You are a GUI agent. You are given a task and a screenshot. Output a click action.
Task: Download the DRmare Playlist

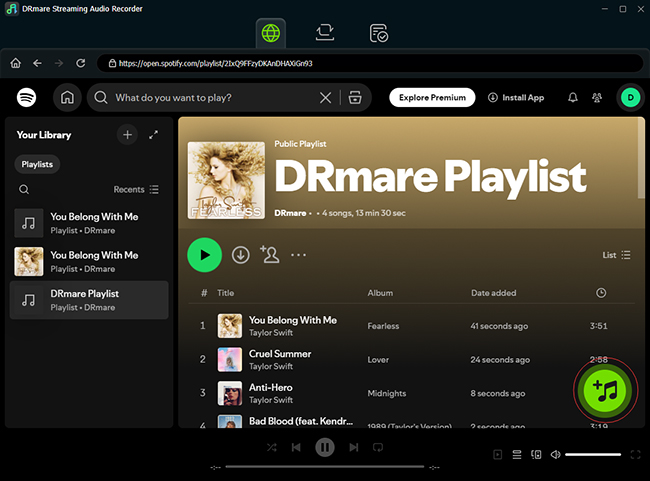click(240, 255)
